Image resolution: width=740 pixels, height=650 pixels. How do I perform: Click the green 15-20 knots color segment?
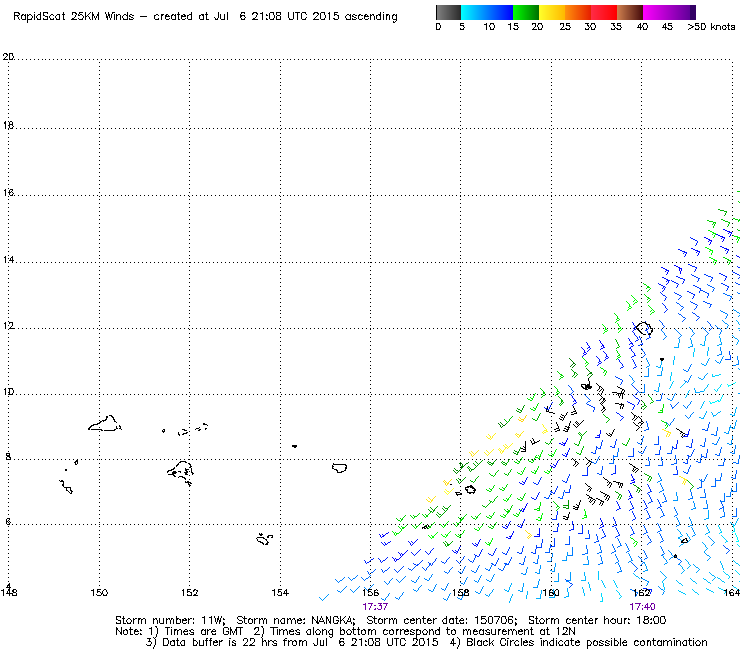[526, 12]
